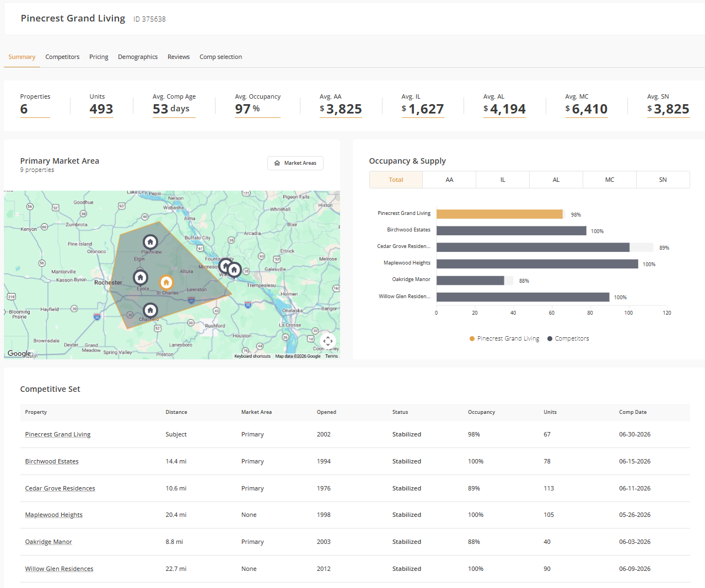Screen dimensions: 705x588
Task: Sort table by Units column header
Action: click(550, 412)
